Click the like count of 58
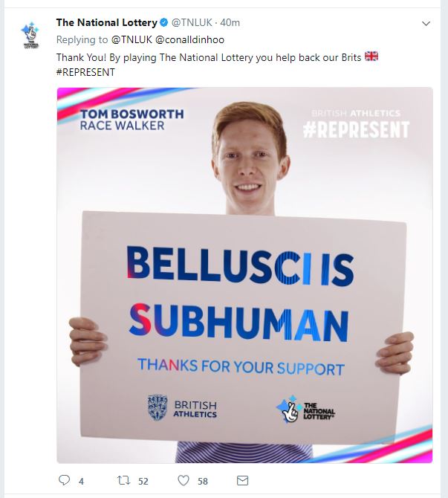Viewport: 448px width, 498px height. point(203,482)
